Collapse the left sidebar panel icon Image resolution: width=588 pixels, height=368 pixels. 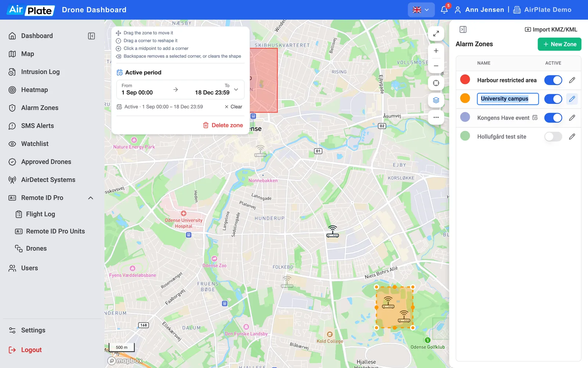click(x=92, y=36)
